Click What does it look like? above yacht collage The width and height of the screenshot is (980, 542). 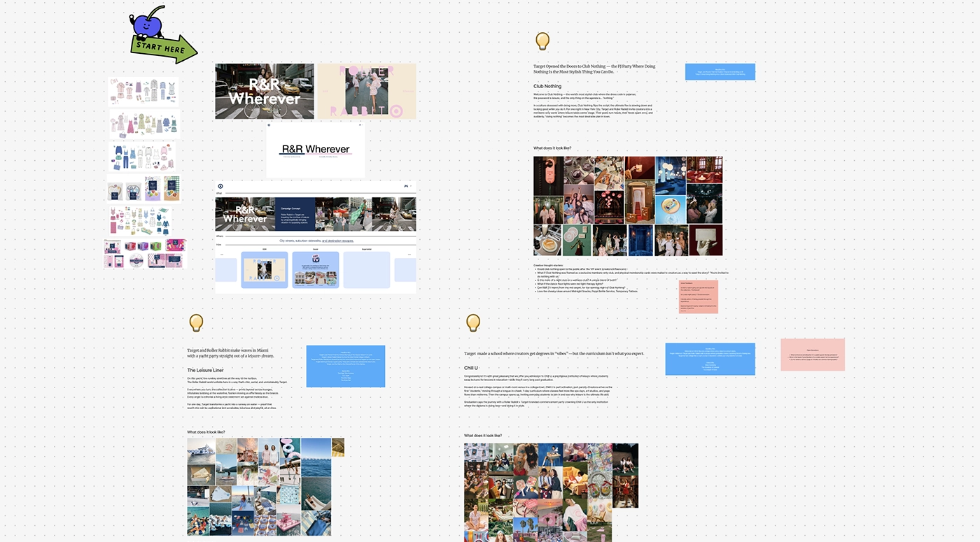tap(206, 432)
